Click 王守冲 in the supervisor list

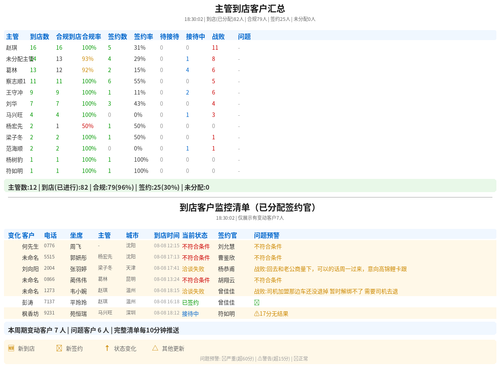14,92
